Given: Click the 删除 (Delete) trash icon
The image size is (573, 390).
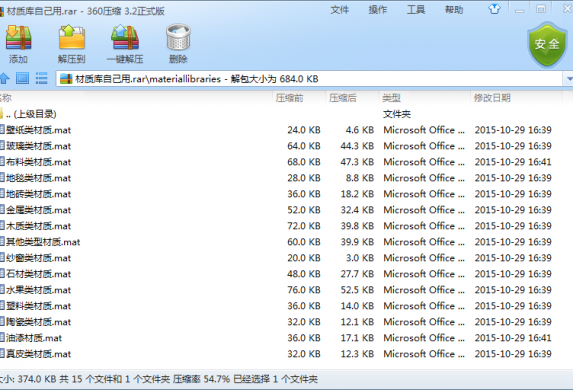Looking at the screenshot, I should tap(178, 37).
